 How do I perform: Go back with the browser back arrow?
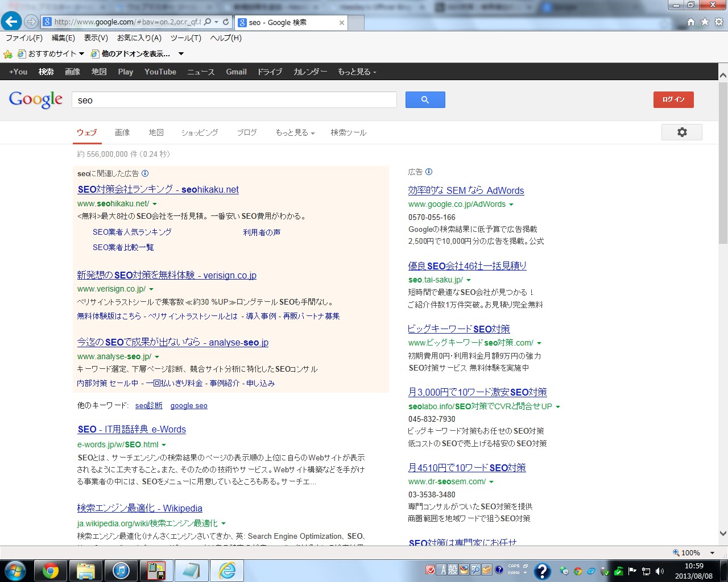(x=11, y=22)
